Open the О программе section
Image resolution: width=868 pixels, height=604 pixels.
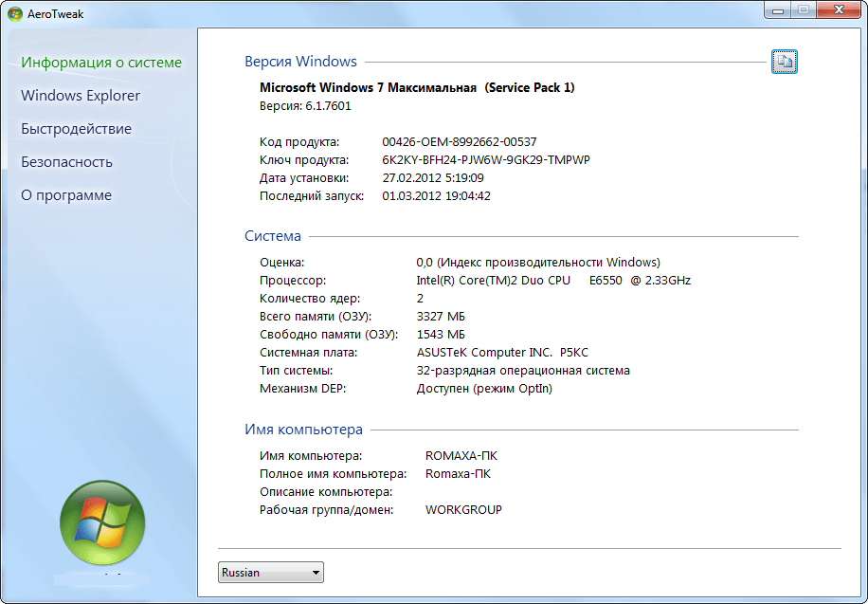coord(66,195)
